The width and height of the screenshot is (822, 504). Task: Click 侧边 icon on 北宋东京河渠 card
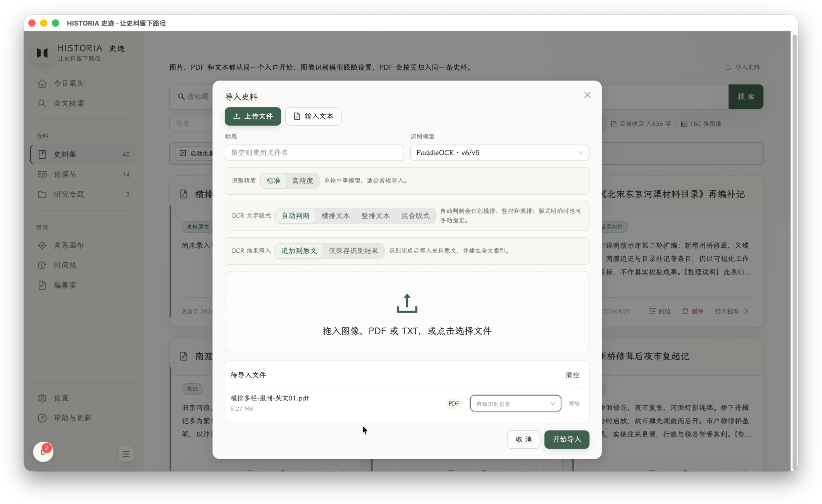[652, 311]
